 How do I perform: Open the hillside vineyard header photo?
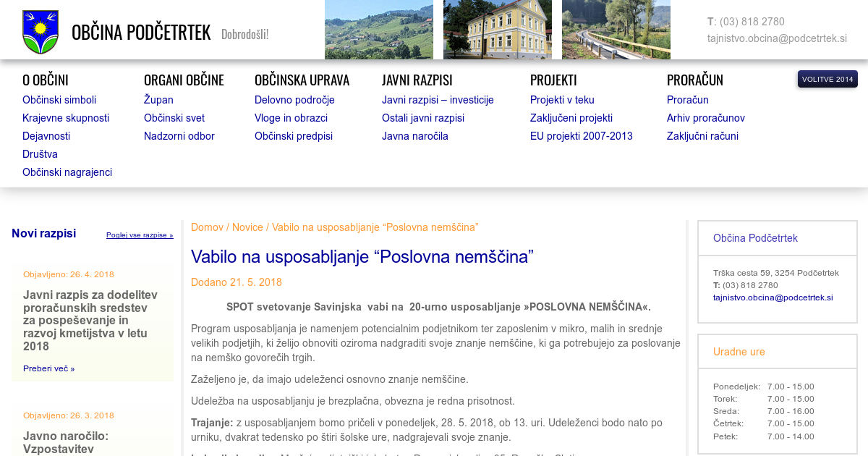pos(378,30)
